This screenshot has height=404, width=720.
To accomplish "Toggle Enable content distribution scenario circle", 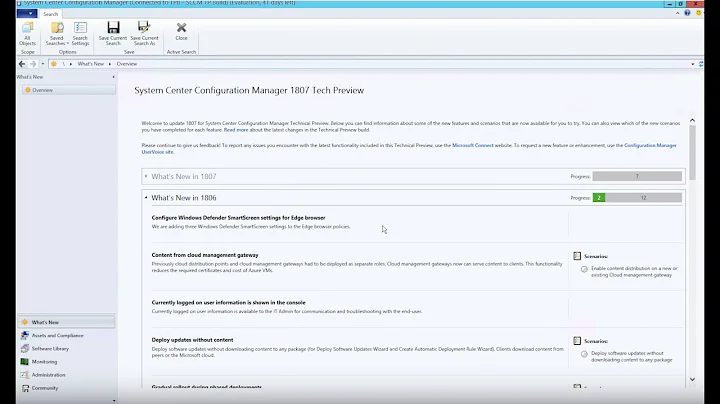I will point(584,269).
